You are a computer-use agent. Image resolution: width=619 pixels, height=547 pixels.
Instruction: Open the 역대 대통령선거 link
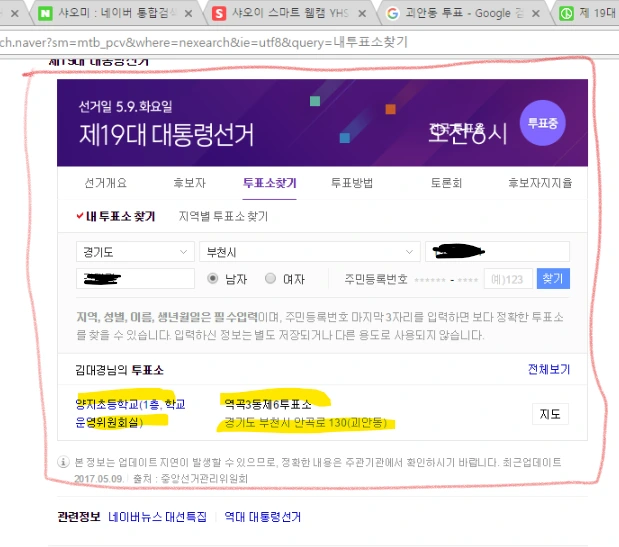coord(263,517)
